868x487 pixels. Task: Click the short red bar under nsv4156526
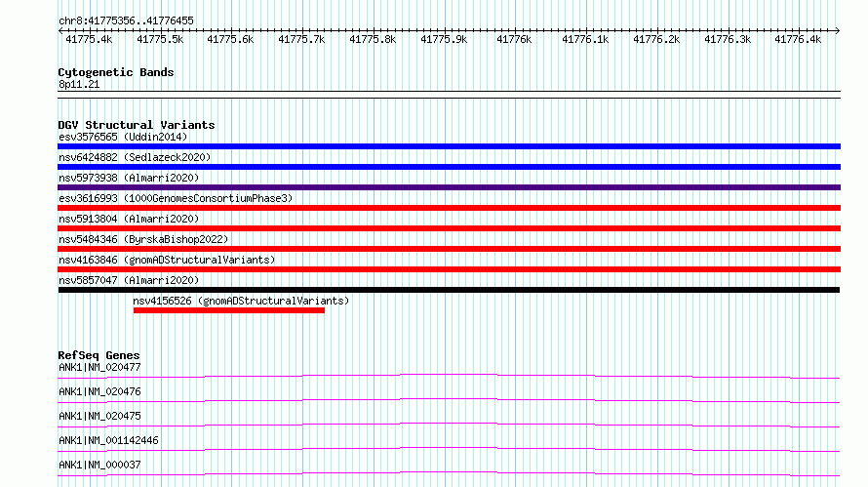(x=228, y=310)
